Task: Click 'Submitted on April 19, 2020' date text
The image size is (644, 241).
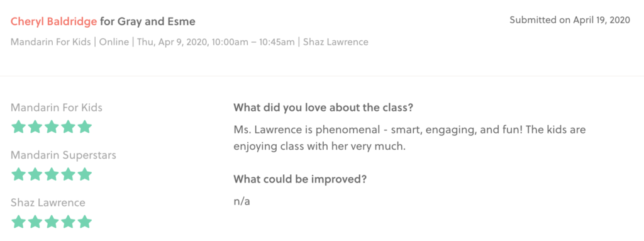Action: pyautogui.click(x=570, y=20)
